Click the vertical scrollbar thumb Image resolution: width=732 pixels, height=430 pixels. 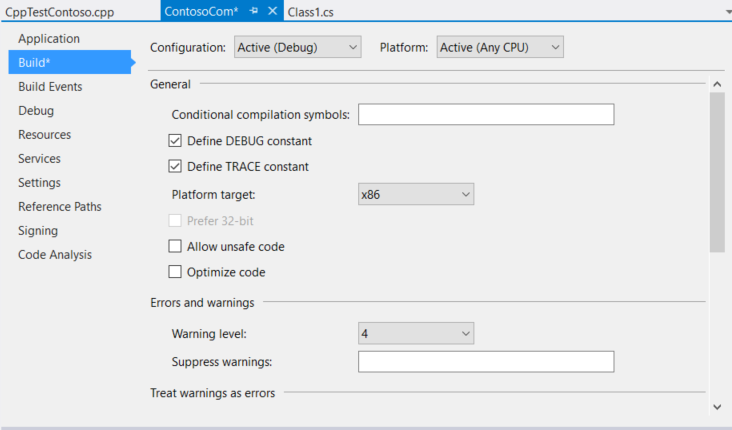click(717, 170)
